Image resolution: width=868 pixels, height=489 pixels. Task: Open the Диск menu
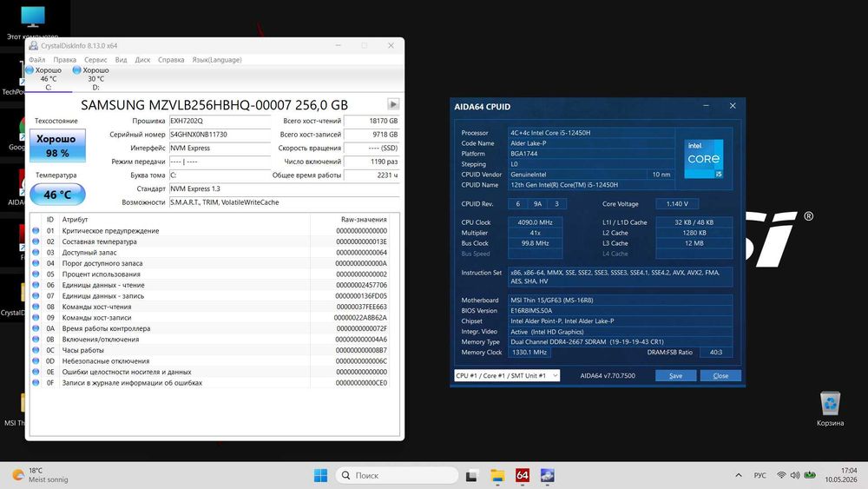tap(143, 60)
